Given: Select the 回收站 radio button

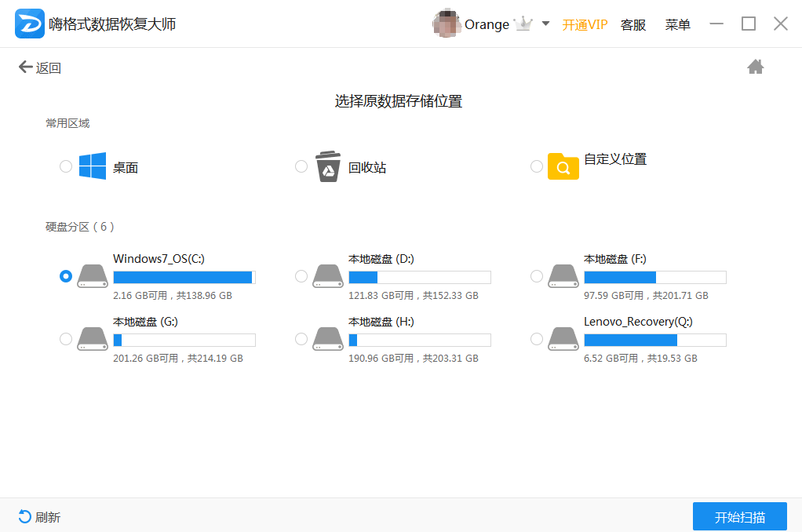Looking at the screenshot, I should [301, 166].
